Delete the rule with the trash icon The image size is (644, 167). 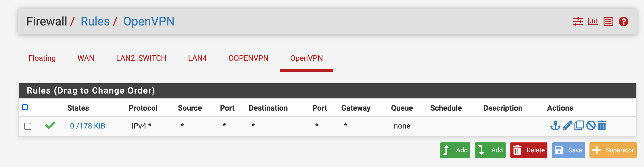coord(602,126)
